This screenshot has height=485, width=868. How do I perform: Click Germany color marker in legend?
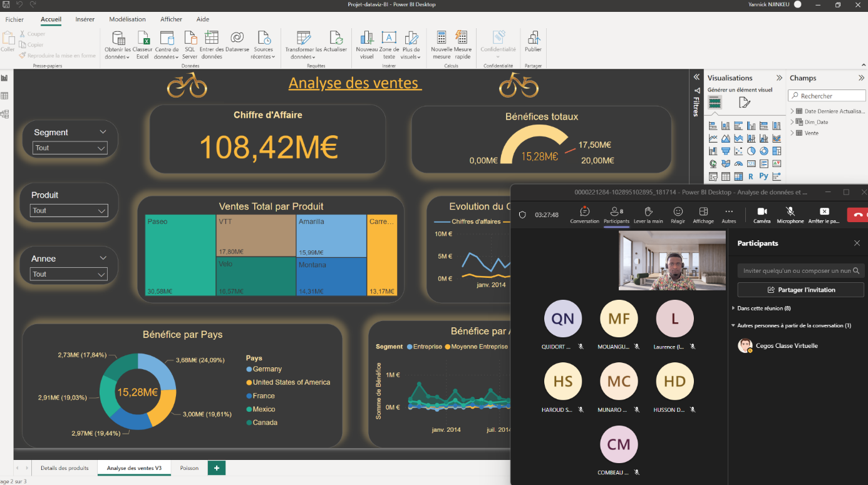click(249, 369)
